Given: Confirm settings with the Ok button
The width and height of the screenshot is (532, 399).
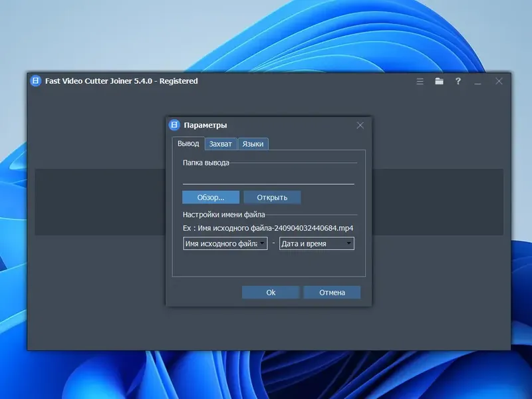Looking at the screenshot, I should [x=270, y=292].
